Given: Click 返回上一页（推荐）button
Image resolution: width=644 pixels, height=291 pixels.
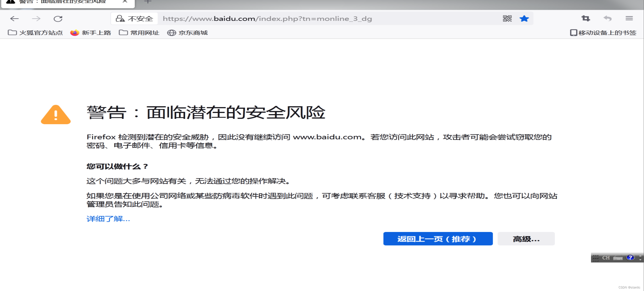Looking at the screenshot, I should tap(438, 239).
